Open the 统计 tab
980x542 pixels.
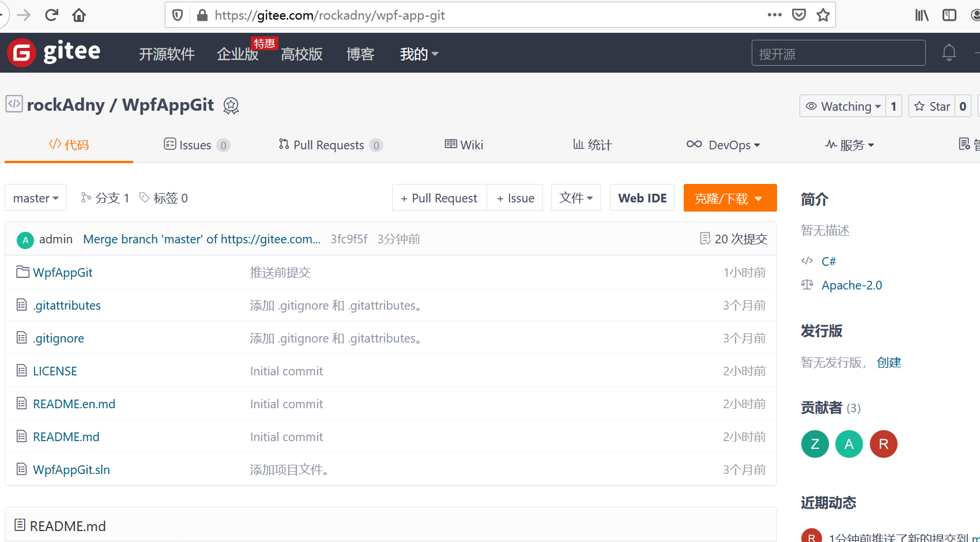593,145
